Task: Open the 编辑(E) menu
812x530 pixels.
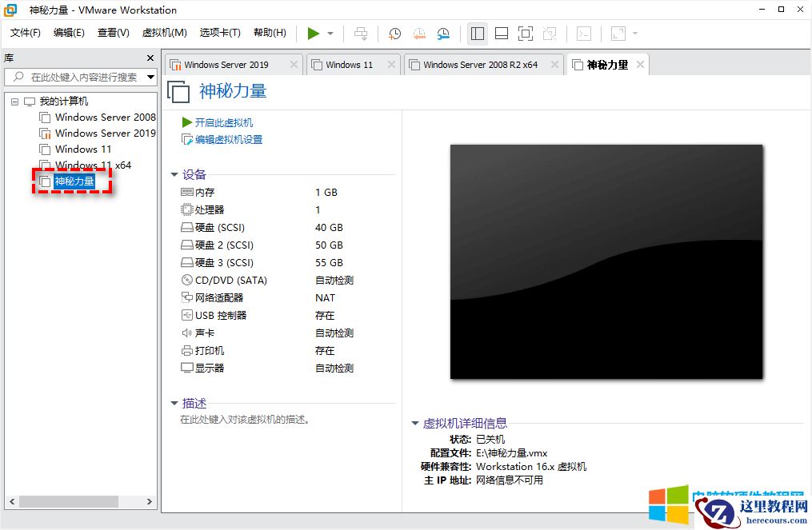Action: tap(69, 33)
